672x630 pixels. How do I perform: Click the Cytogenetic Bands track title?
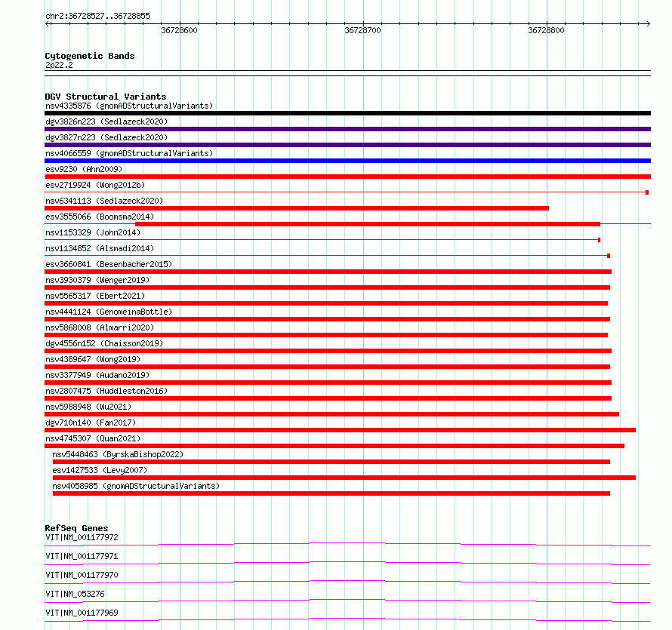coord(90,56)
